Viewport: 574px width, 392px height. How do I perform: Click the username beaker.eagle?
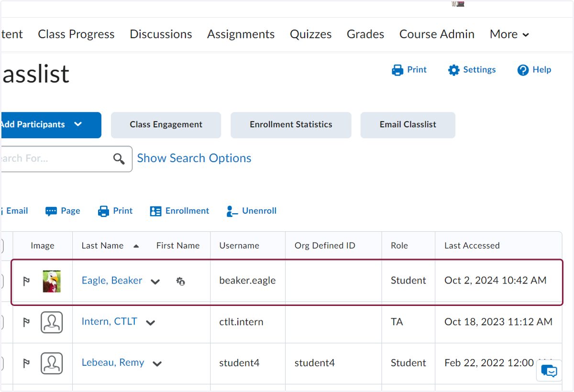coord(247,281)
